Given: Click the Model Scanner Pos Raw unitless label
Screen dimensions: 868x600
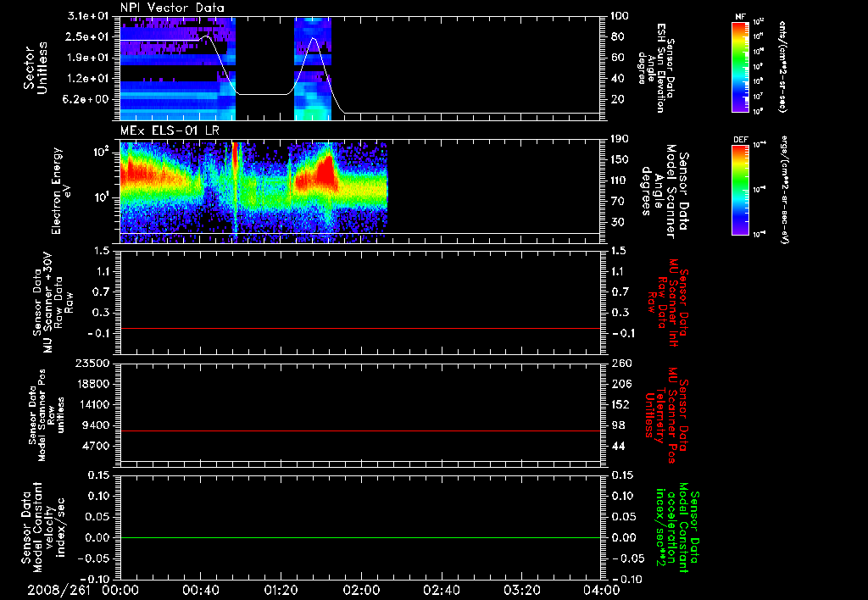Looking at the screenshot, I should pos(47,416).
